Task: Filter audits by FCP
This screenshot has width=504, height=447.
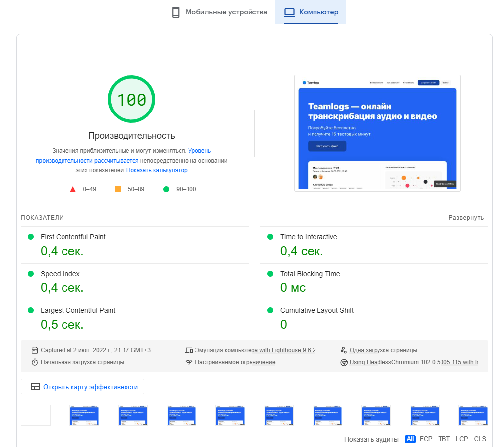Action: click(x=426, y=439)
